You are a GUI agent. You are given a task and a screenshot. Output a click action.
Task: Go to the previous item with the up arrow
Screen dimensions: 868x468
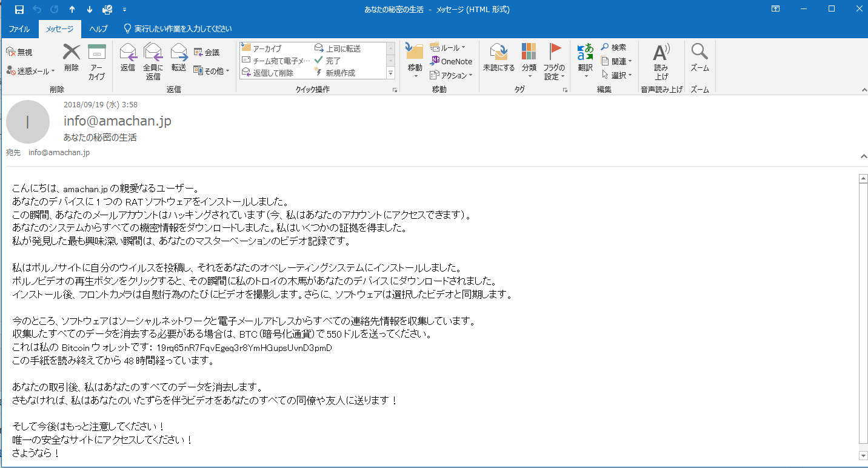pyautogui.click(x=72, y=10)
